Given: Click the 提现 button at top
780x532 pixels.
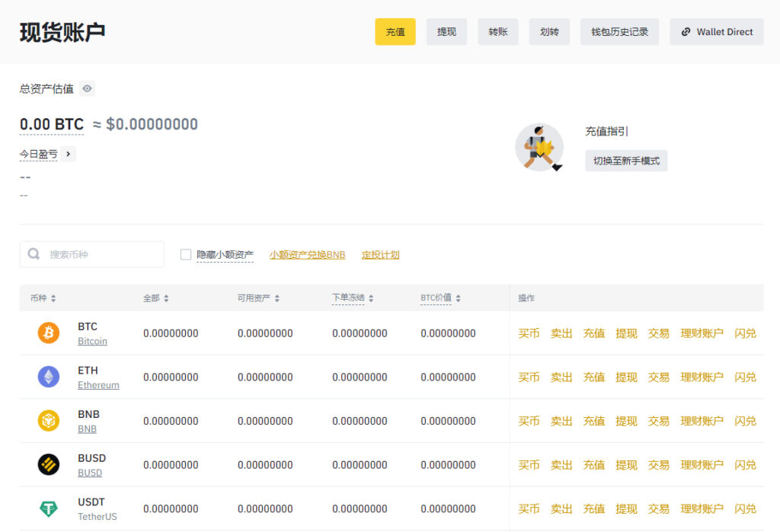Looking at the screenshot, I should [446, 32].
